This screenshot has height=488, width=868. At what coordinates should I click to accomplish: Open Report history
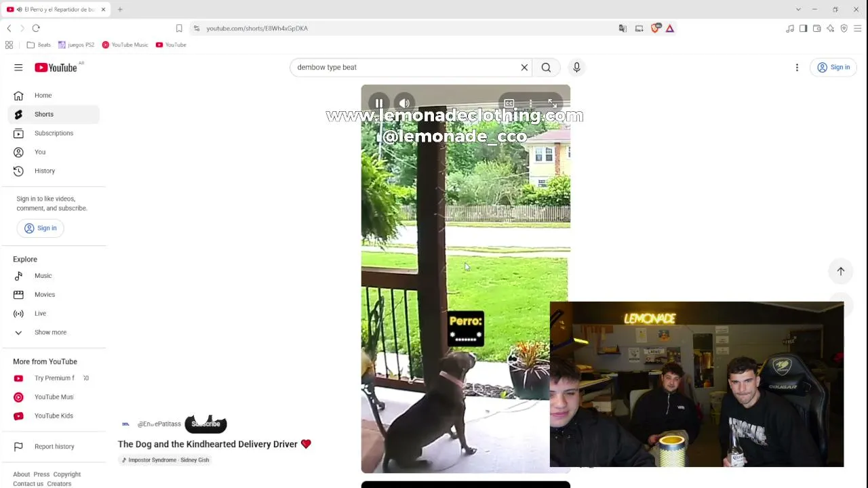click(x=54, y=447)
